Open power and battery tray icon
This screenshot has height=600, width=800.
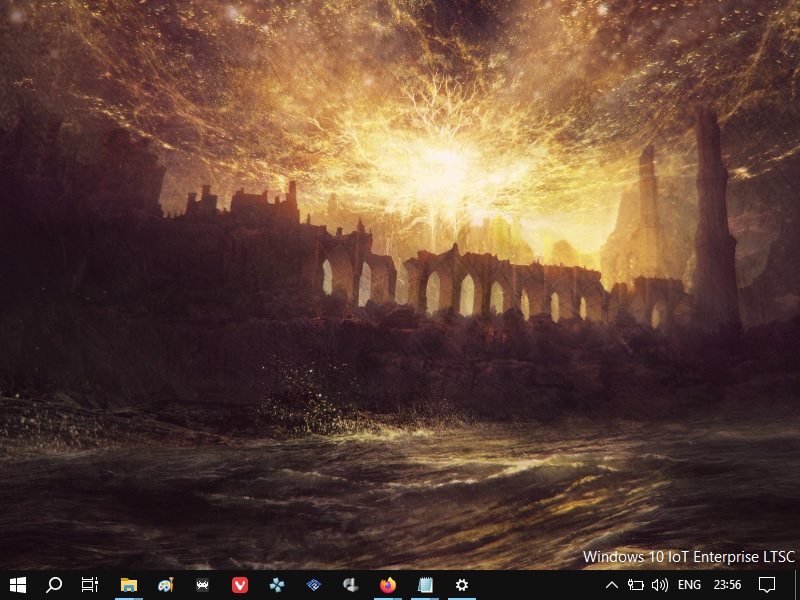coord(636,585)
